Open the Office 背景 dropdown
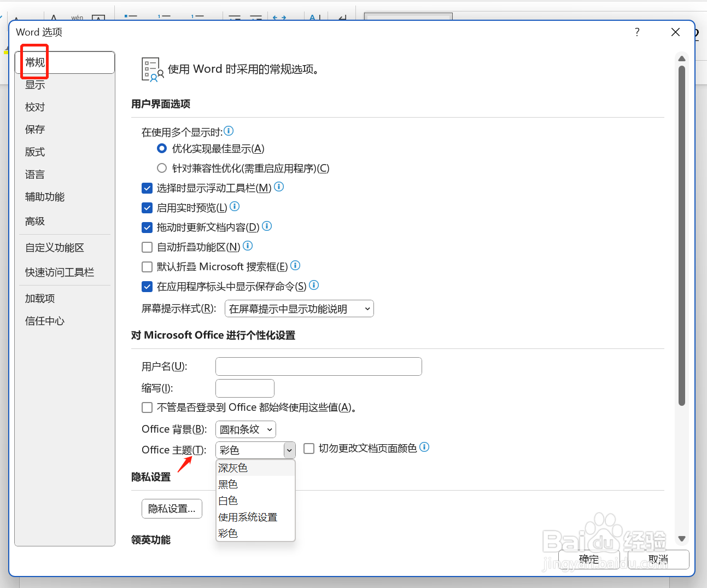Image resolution: width=707 pixels, height=588 pixels. coord(245,429)
